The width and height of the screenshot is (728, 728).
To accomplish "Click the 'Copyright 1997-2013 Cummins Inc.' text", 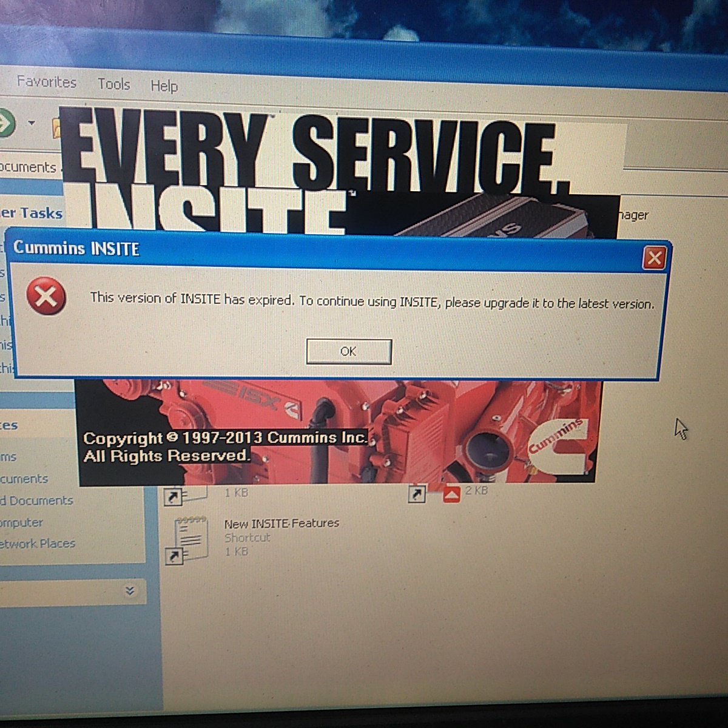I will pos(226,438).
